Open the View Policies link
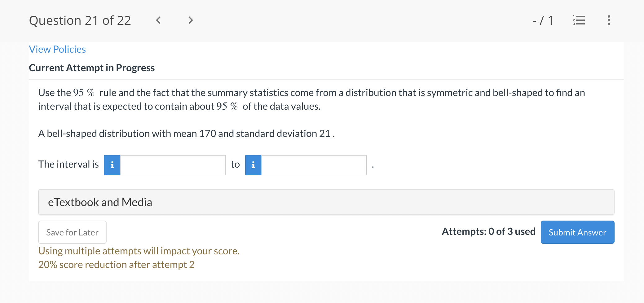 57,49
